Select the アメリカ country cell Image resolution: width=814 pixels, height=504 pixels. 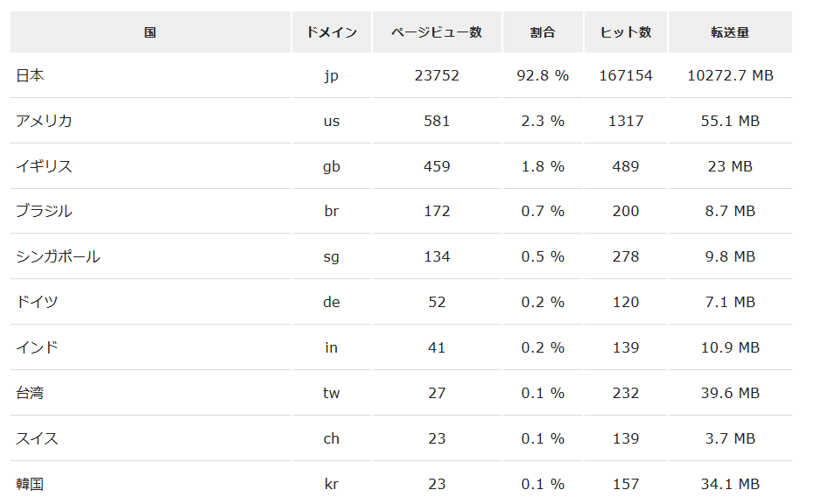click(44, 121)
